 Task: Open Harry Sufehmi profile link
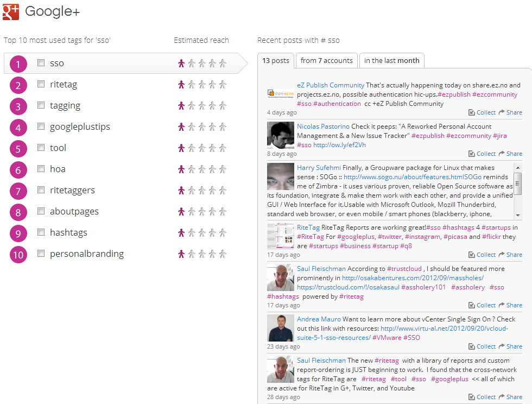pyautogui.click(x=319, y=168)
